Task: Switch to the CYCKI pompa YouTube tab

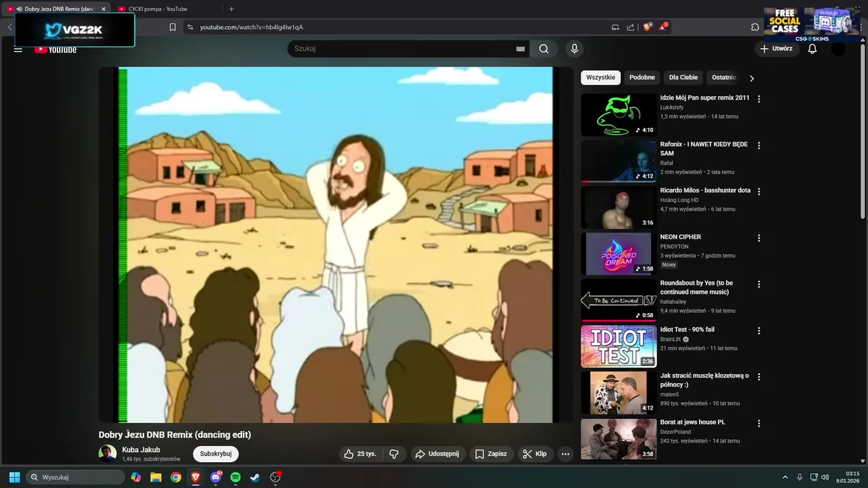Action: 157,9
